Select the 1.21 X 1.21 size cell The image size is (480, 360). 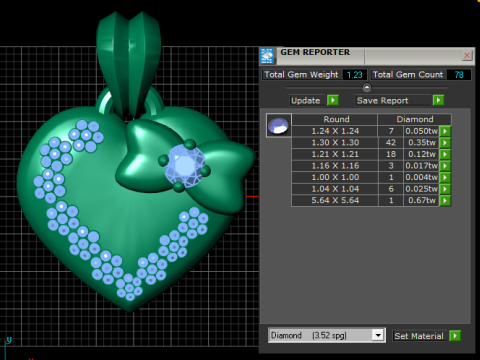click(335, 154)
